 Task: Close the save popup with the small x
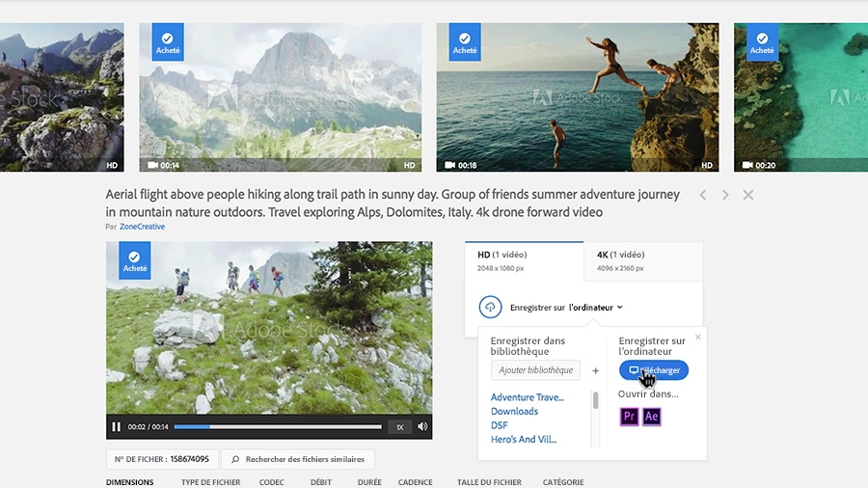point(698,337)
